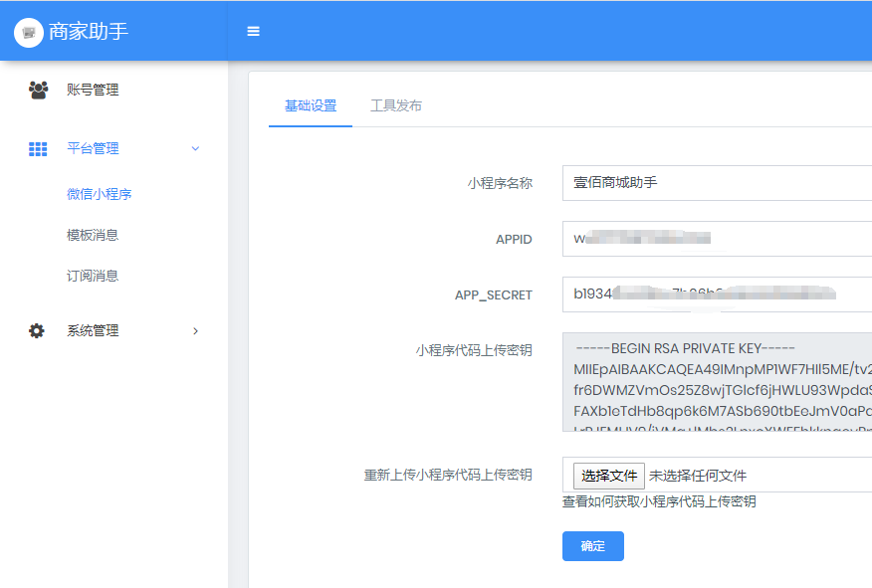872x588 pixels.
Task: Click into the APP_SECRET field
Action: click(717, 294)
